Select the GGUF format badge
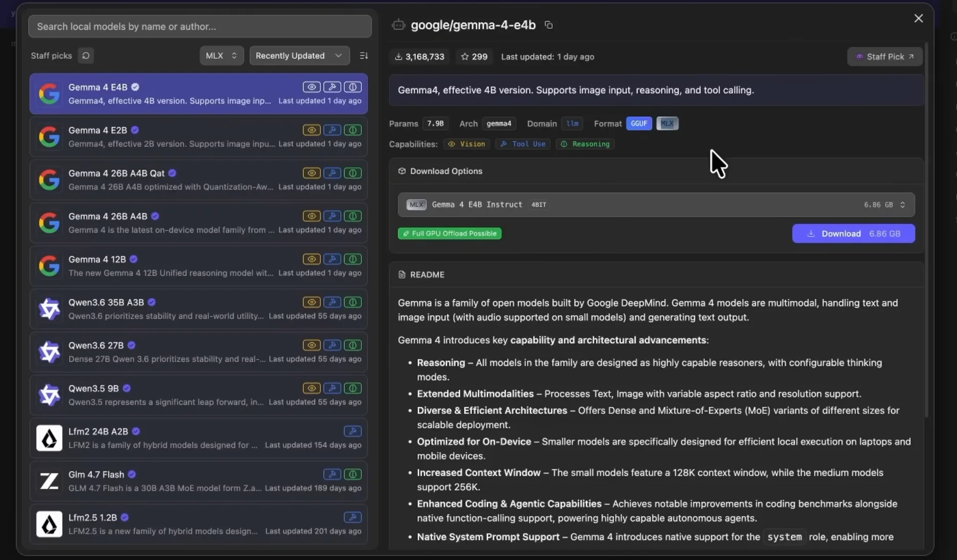The image size is (957, 560). (639, 123)
